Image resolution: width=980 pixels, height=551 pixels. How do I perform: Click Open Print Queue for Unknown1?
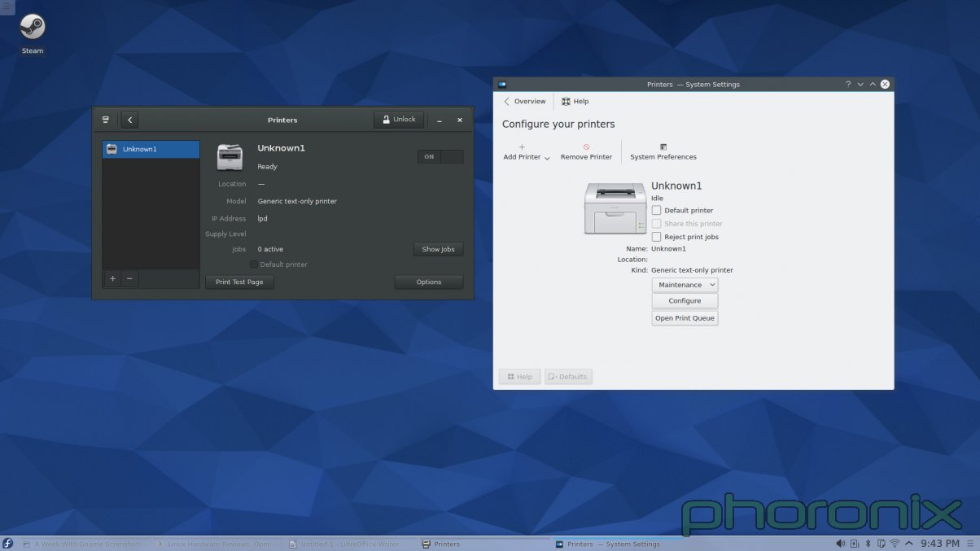(x=684, y=317)
